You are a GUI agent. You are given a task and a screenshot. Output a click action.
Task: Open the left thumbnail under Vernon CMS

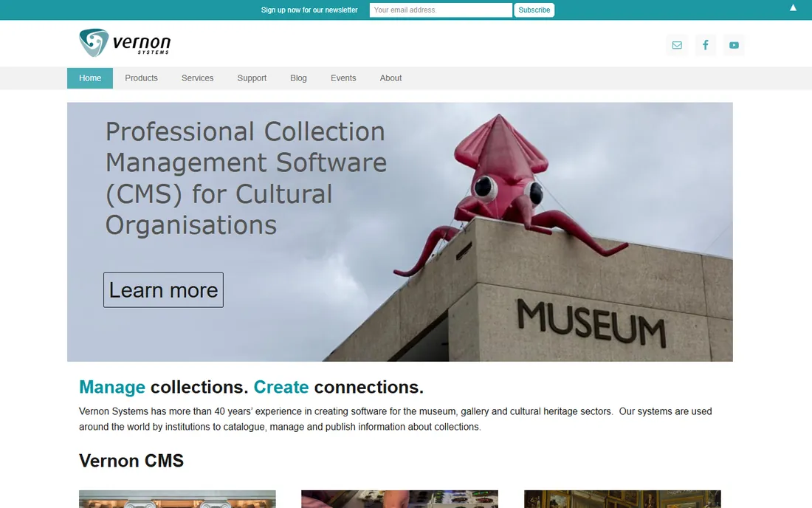[x=177, y=499]
